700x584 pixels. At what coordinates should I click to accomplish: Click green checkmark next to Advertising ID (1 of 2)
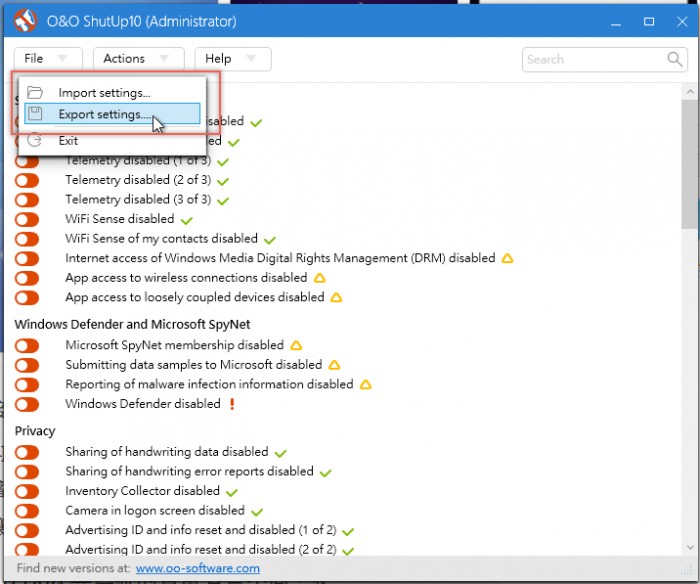coord(348,531)
